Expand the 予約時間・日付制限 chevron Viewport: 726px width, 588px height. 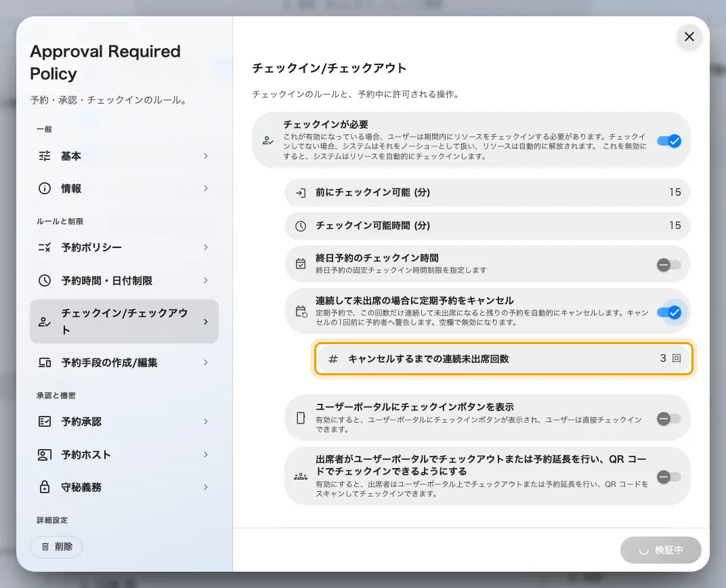click(x=206, y=280)
